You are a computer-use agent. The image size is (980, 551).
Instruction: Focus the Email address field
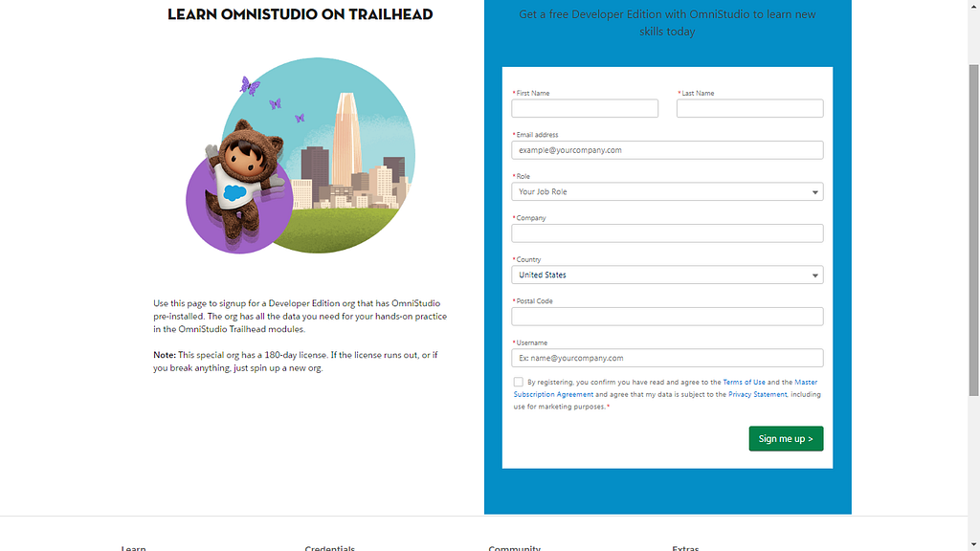(x=667, y=150)
